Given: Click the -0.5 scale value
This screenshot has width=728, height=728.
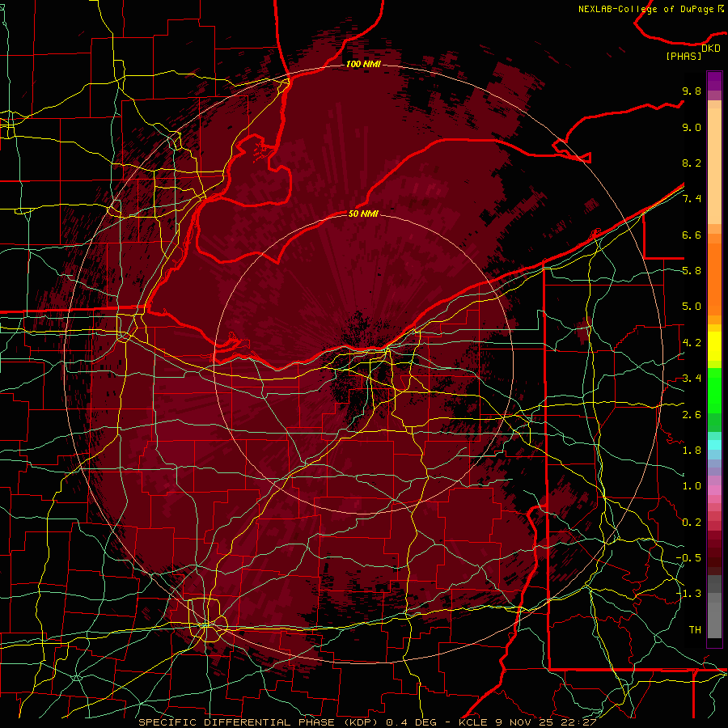Looking at the screenshot, I should [x=689, y=558].
